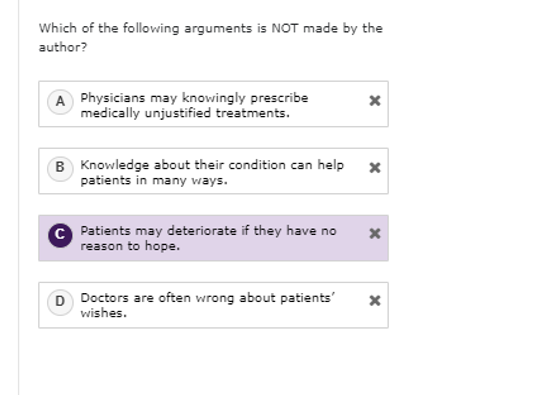Click 'Patients may deteriorate' answer text
This screenshot has width=541, height=395.
(x=158, y=231)
